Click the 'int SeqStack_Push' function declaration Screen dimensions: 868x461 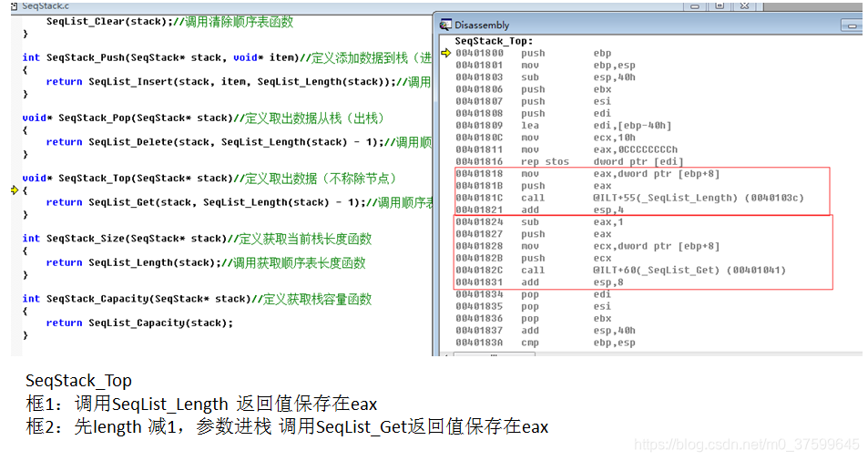click(x=227, y=57)
